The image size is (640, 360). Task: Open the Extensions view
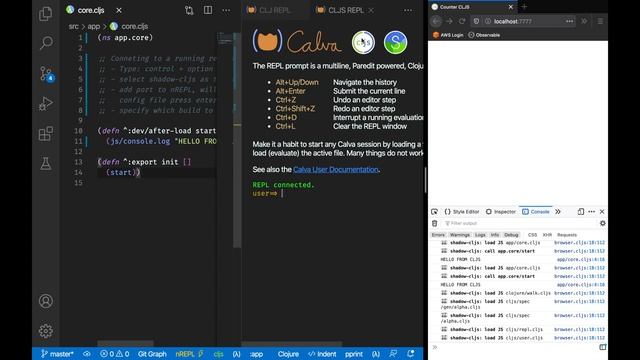tap(45, 133)
